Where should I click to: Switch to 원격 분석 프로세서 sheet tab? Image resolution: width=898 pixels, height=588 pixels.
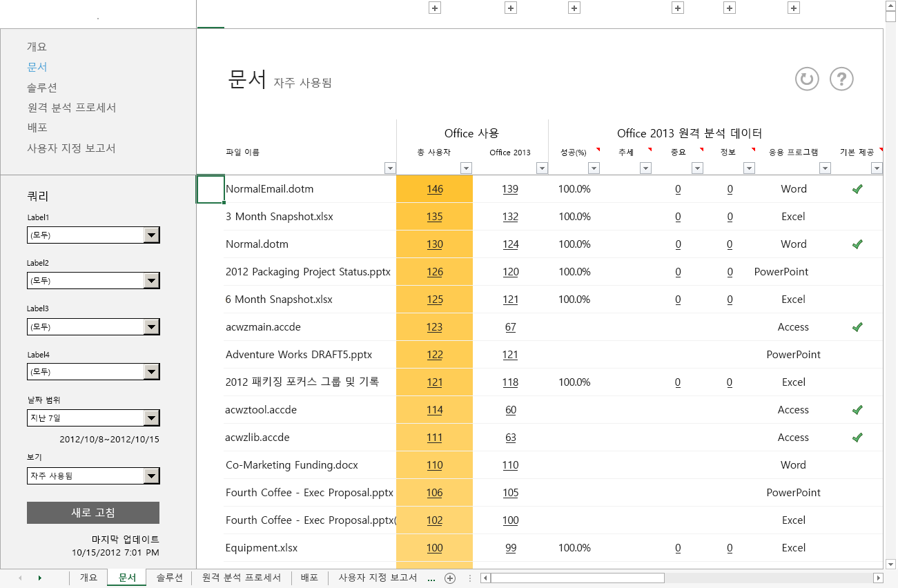point(242,578)
